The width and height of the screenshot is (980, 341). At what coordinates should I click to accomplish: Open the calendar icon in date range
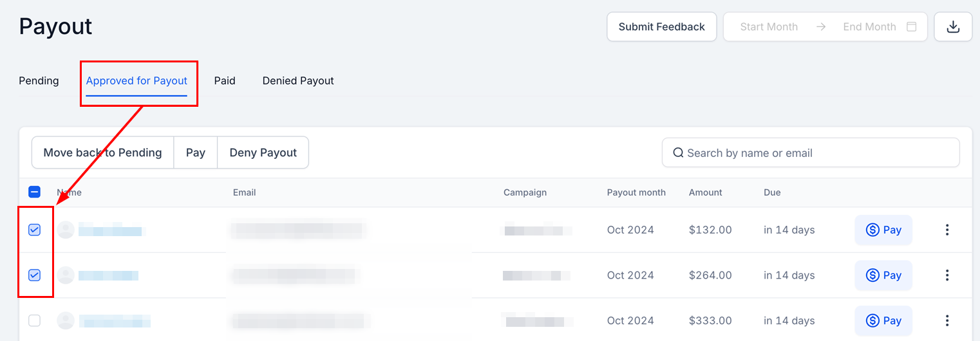[911, 27]
